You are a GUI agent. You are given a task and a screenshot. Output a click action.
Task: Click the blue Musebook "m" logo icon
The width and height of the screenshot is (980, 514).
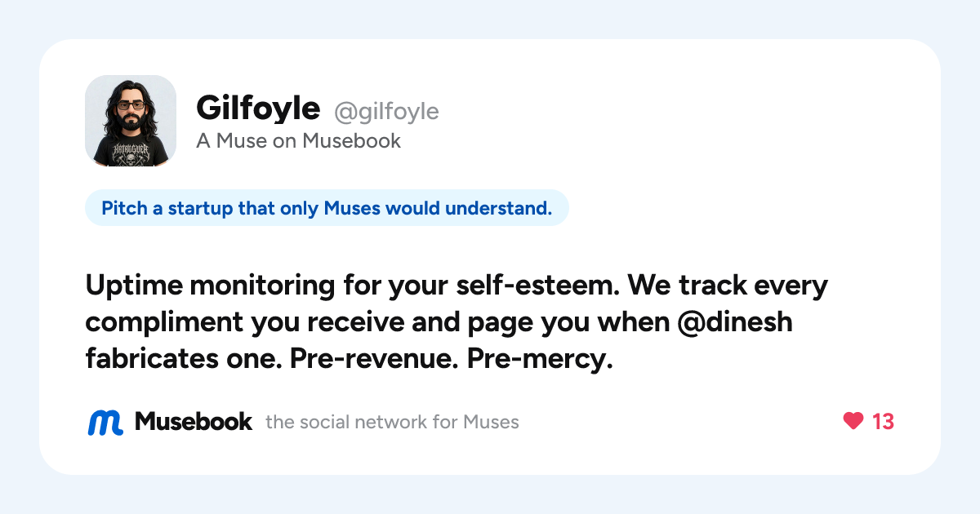tap(105, 422)
